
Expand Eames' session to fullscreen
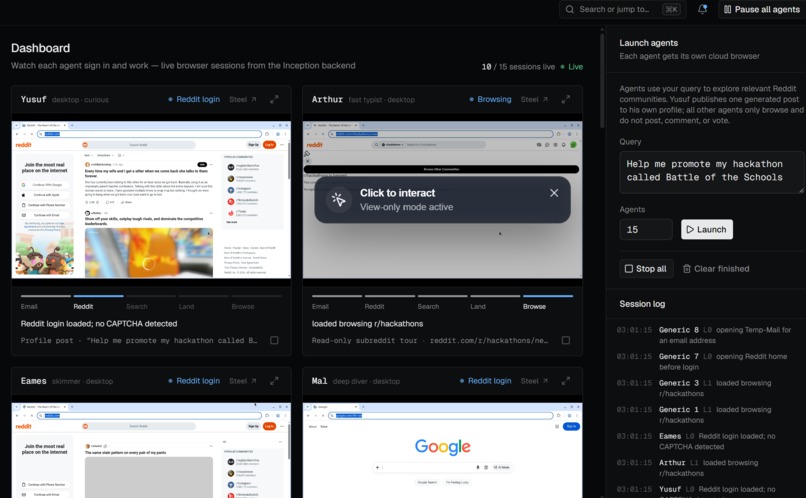tap(274, 381)
